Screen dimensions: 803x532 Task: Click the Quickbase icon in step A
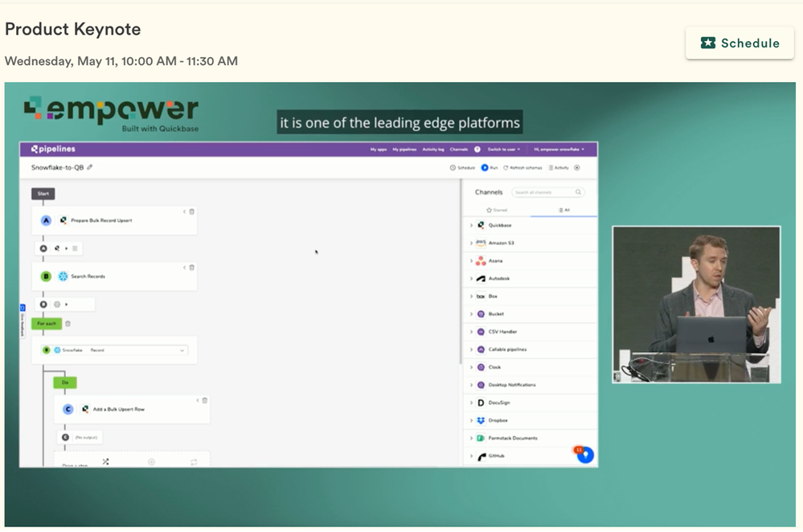(x=63, y=220)
